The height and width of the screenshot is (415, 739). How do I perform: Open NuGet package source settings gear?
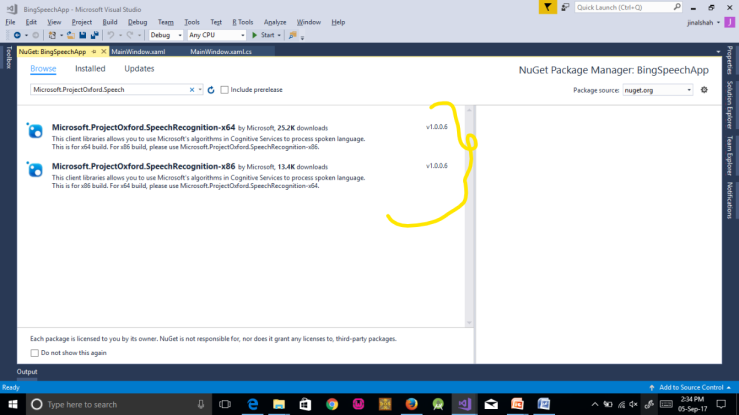pyautogui.click(x=704, y=90)
